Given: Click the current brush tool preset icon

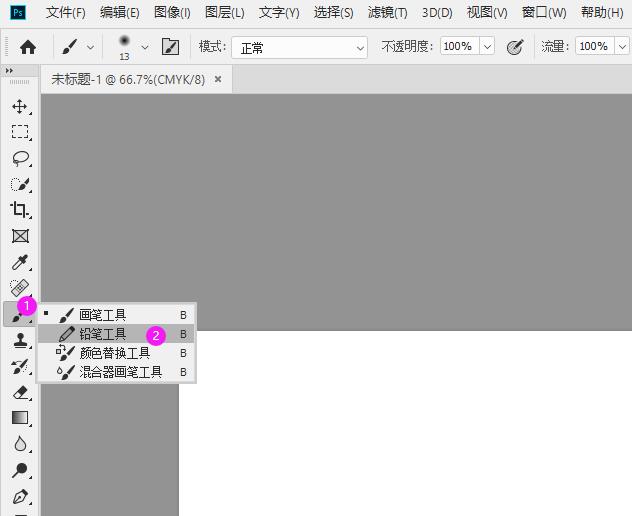Looking at the screenshot, I should pos(70,47).
